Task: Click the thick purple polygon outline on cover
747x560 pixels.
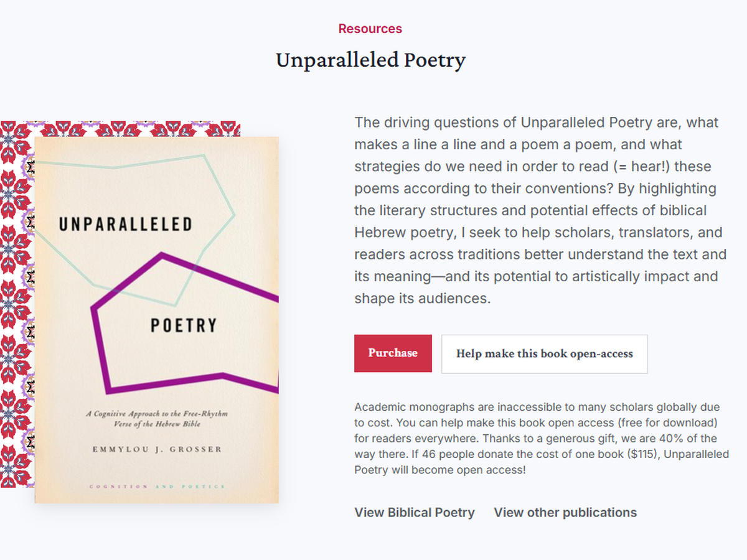Action: (x=100, y=348)
